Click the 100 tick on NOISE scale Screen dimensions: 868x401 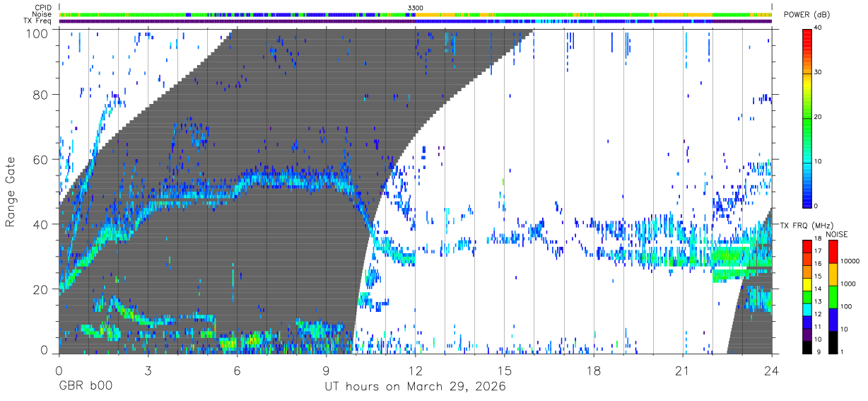tap(847, 306)
